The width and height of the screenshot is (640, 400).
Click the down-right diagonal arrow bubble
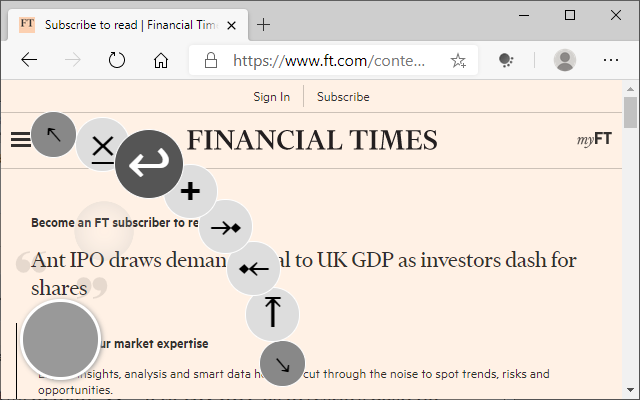pos(282,363)
